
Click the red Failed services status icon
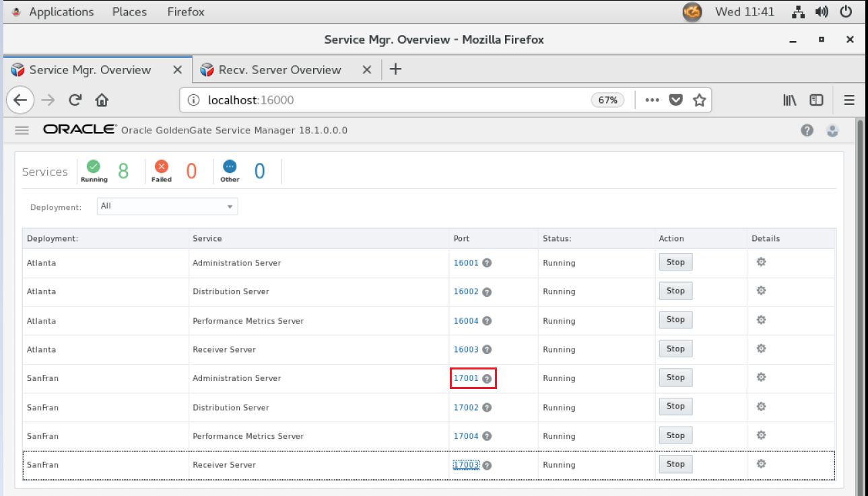162,168
